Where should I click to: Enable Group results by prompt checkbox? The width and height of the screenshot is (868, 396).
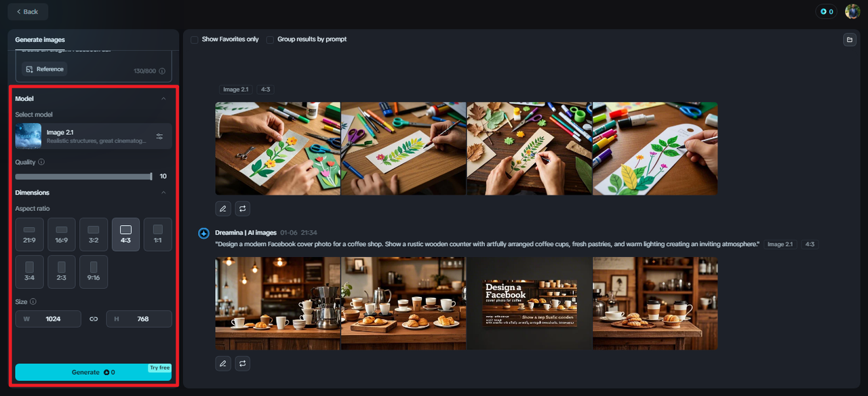pyautogui.click(x=270, y=39)
